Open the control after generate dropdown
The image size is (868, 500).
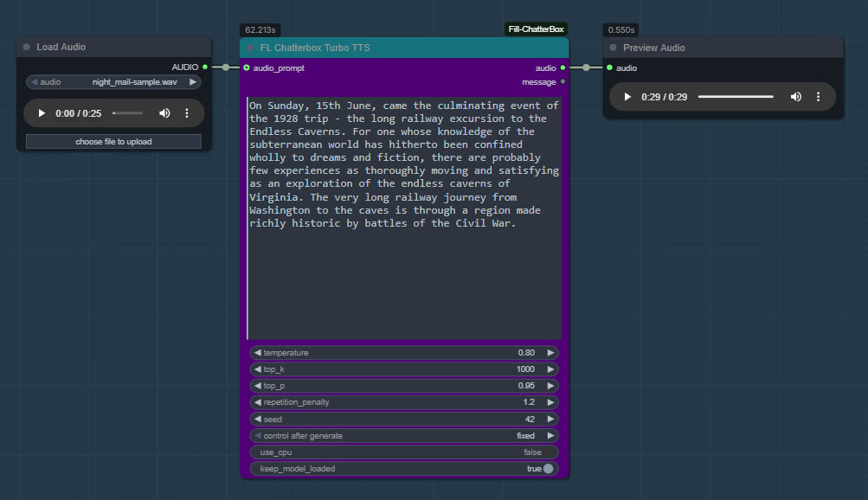[403, 436]
